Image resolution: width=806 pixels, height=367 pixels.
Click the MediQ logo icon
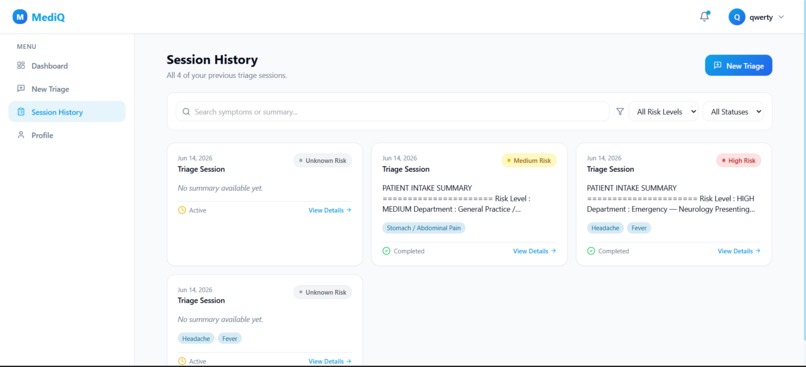[x=20, y=17]
